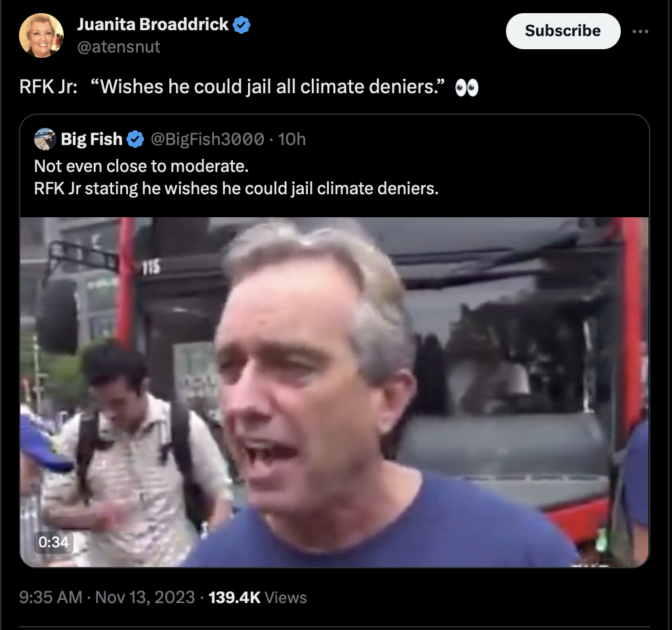The width and height of the screenshot is (672, 630).
Task: Click the Big Fish verified checkmark badge
Action: (135, 139)
